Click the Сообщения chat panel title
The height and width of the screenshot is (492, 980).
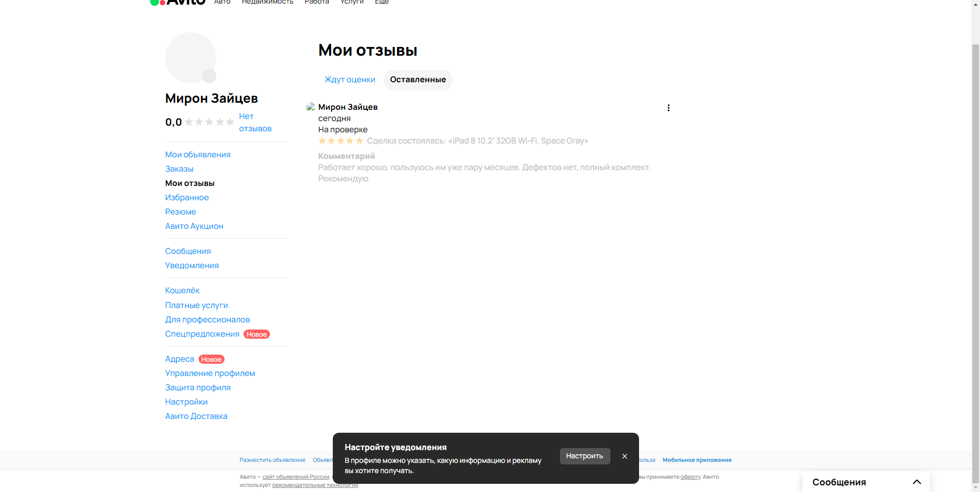(x=839, y=482)
